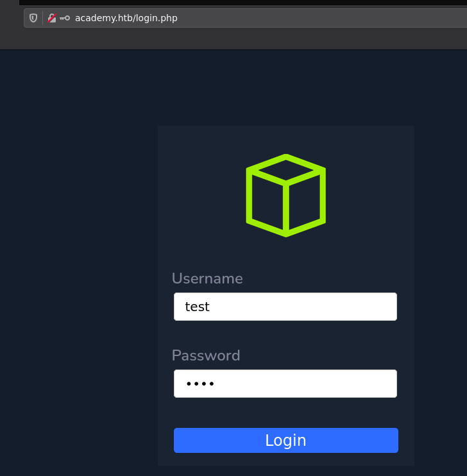Place cursor on the word "test"
This screenshot has width=467, height=476.
tap(197, 307)
